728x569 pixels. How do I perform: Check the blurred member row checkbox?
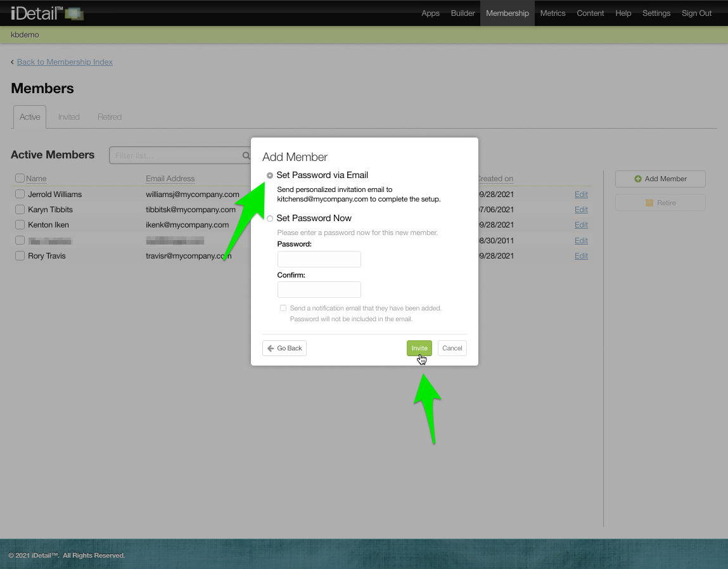point(20,240)
